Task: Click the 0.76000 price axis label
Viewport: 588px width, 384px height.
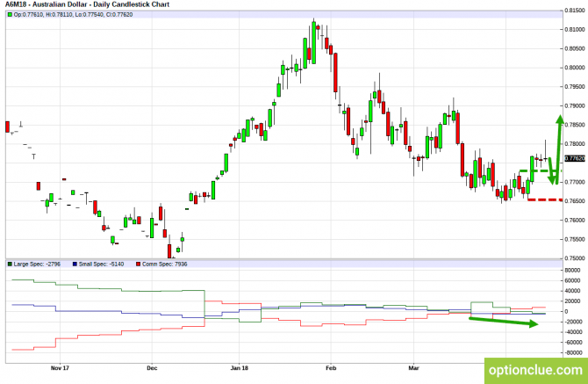Action: click(x=575, y=221)
